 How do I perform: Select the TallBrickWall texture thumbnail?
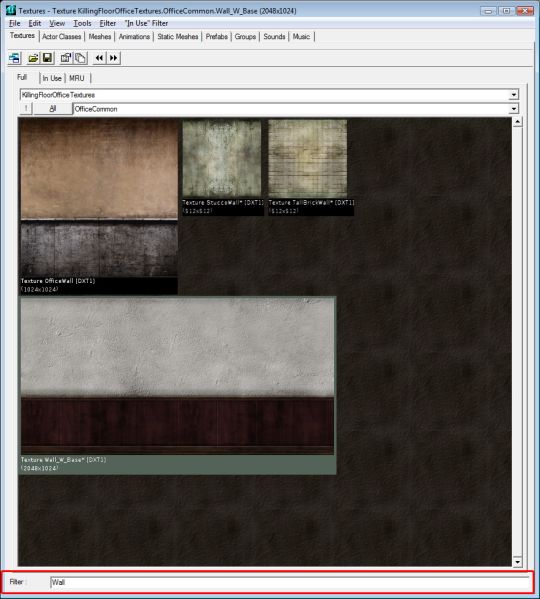click(x=307, y=159)
